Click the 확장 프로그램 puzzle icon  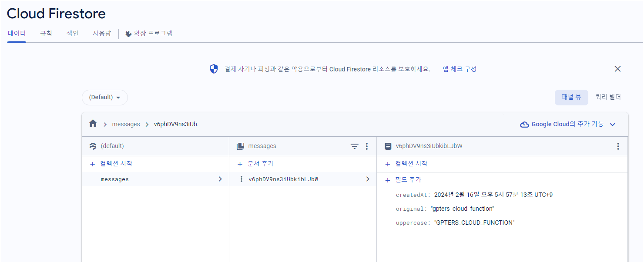click(x=128, y=34)
